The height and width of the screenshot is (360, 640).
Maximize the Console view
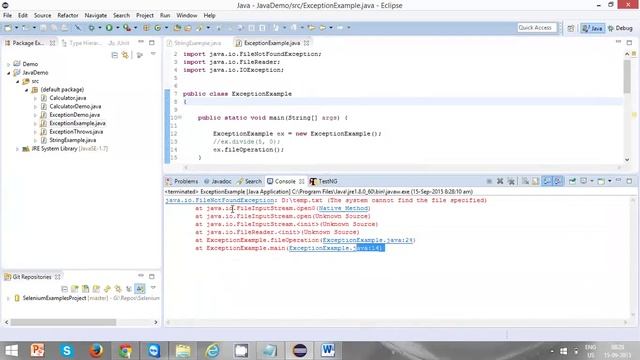pyautogui.click(x=629, y=181)
